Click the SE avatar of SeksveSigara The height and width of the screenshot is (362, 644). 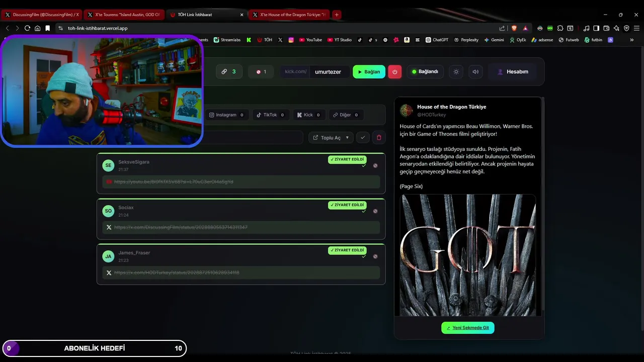click(x=108, y=165)
